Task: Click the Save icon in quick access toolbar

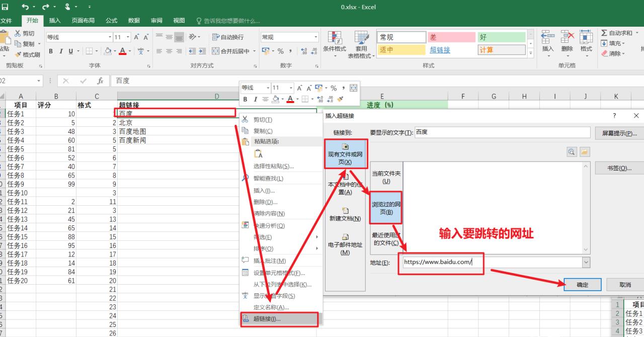Action: [5, 7]
